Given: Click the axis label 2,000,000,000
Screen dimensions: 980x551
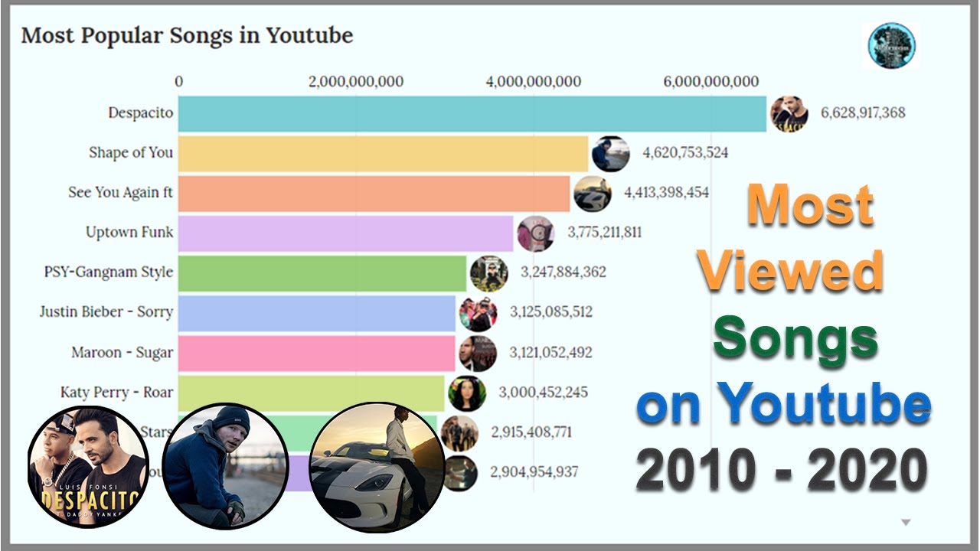Looking at the screenshot, I should 356,83.
